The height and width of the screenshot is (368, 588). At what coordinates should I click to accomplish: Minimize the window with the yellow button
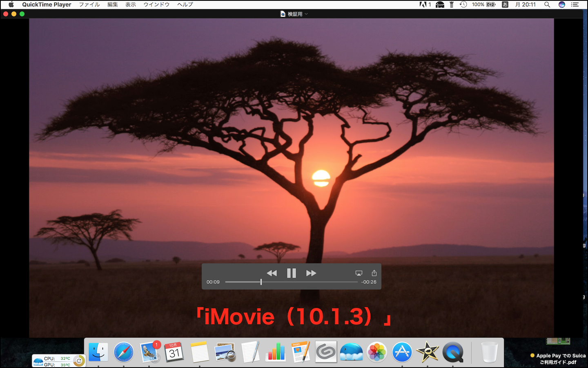[14, 14]
